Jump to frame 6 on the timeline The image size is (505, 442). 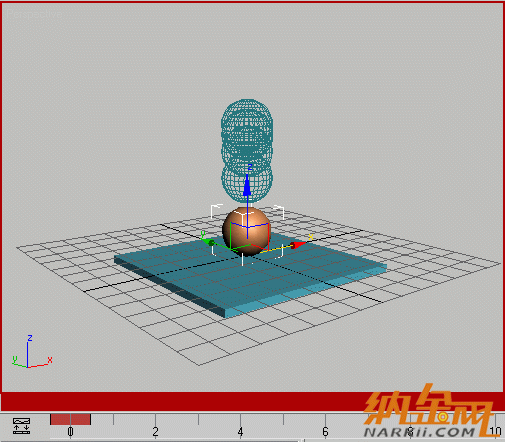click(325, 432)
